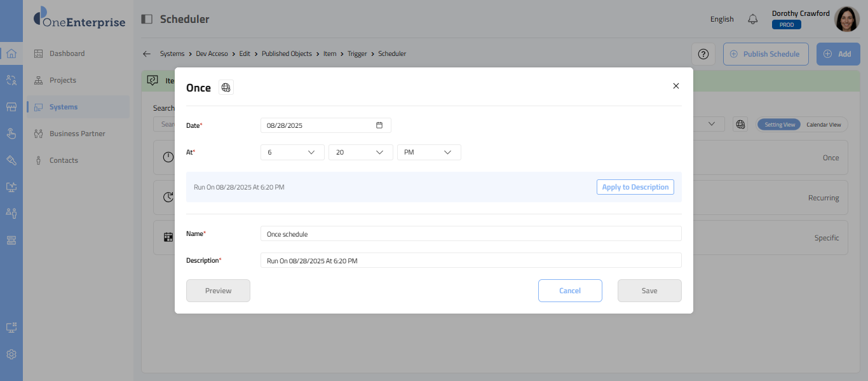The width and height of the screenshot is (868, 381).
Task: Collapse the sidebar panel icon next to Scheduler
Action: [147, 19]
